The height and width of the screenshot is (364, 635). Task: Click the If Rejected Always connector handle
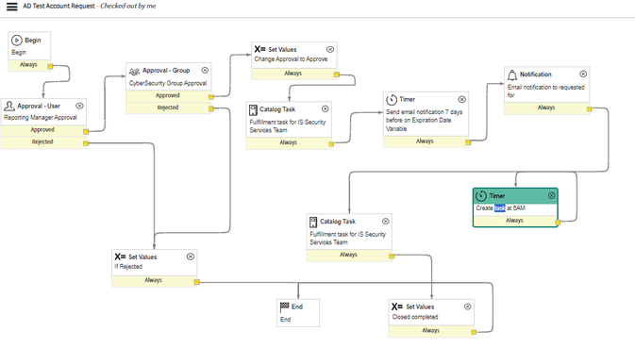click(x=197, y=282)
